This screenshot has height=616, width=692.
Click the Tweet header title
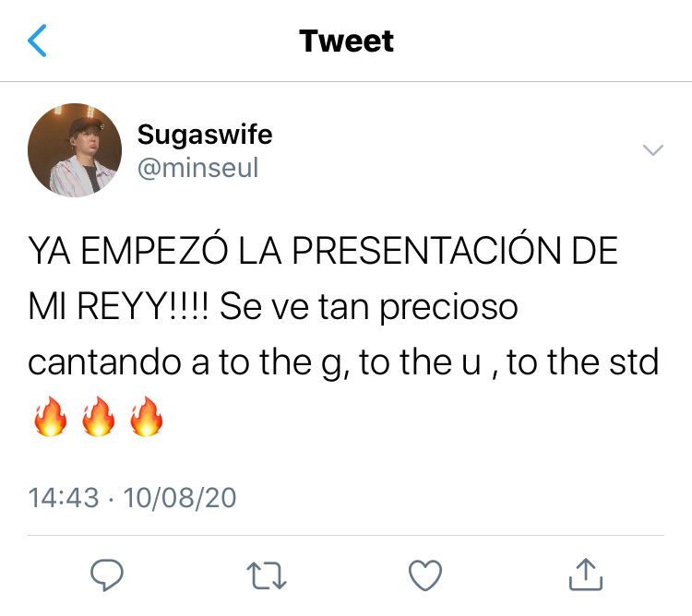coord(346,41)
